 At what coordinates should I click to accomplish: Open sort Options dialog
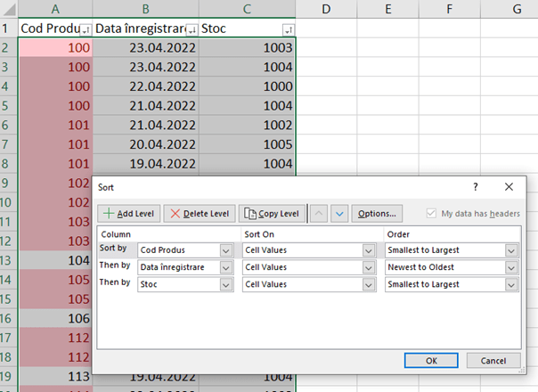point(378,214)
